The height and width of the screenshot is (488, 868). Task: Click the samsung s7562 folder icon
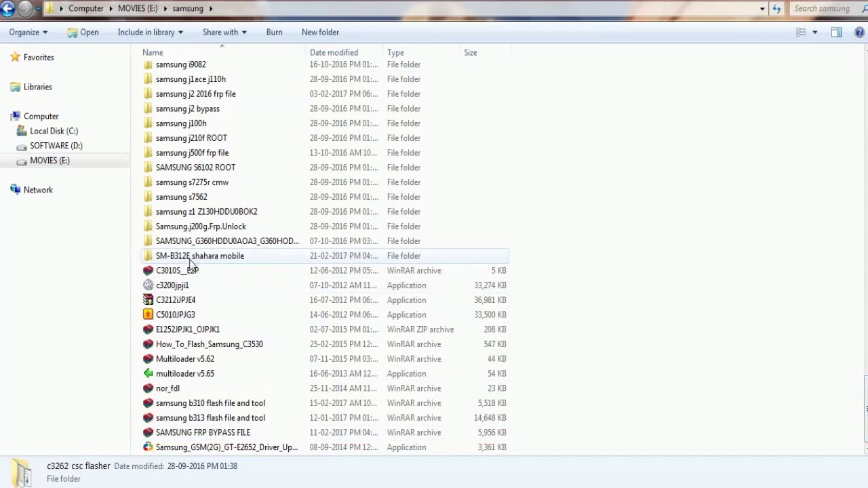[148, 197]
